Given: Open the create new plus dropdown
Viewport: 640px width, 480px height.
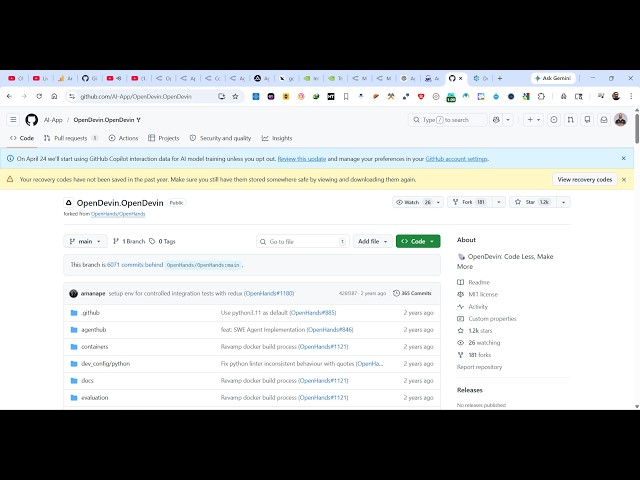Looking at the screenshot, I should pyautogui.click(x=533, y=120).
